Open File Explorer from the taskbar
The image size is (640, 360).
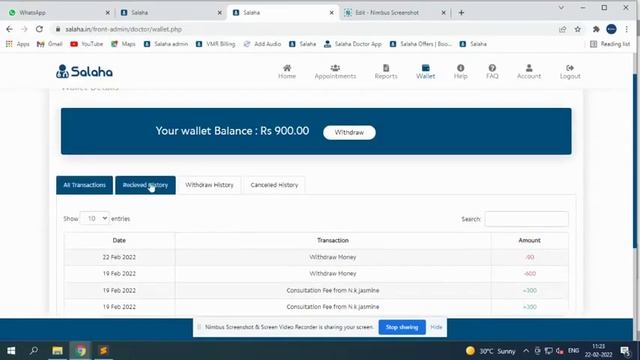(x=57, y=351)
